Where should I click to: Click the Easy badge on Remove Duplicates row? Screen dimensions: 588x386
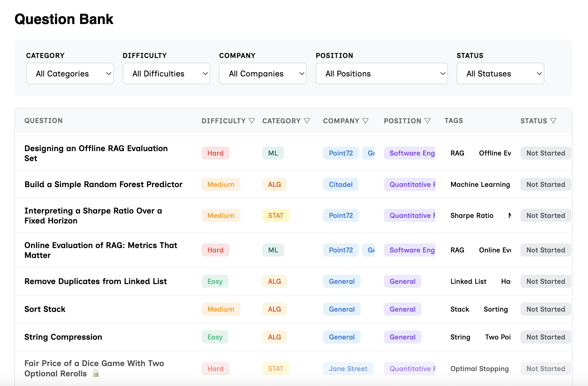coord(215,281)
